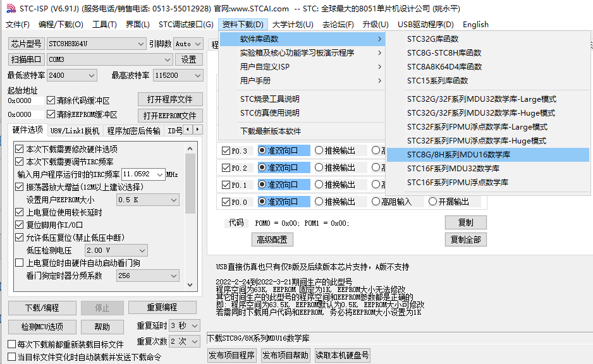Image resolution: width=593 pixels, height=364 pixels.
Task: Open the 文件(F) menu
Action: pos(18,25)
